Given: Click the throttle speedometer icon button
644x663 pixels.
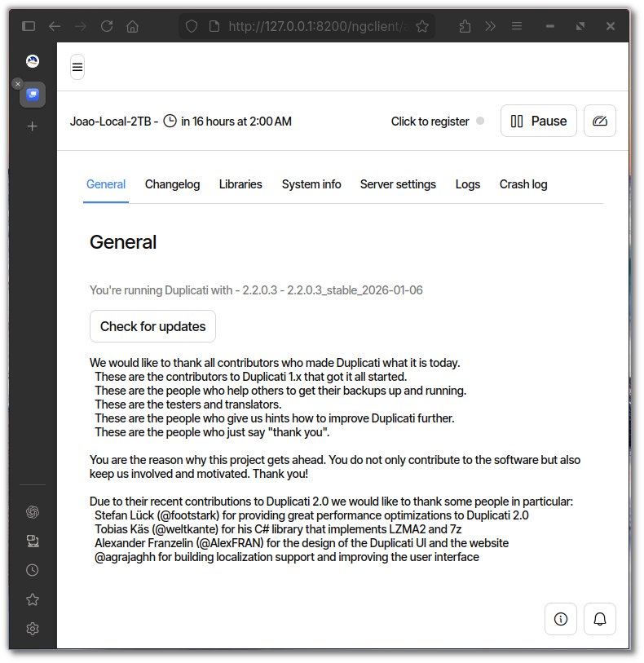Looking at the screenshot, I should [x=599, y=121].
